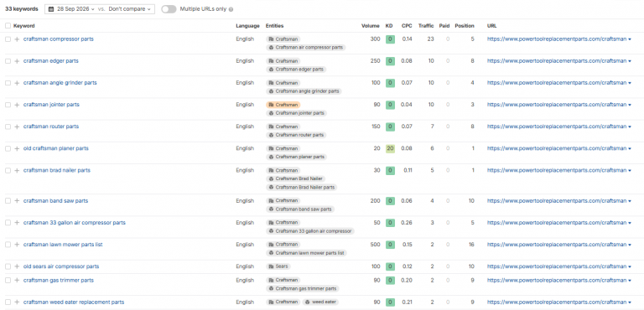Expand the plus icon for craftsman 33 gallon air compressor parts
This screenshot has width=644, height=310.
click(x=17, y=223)
